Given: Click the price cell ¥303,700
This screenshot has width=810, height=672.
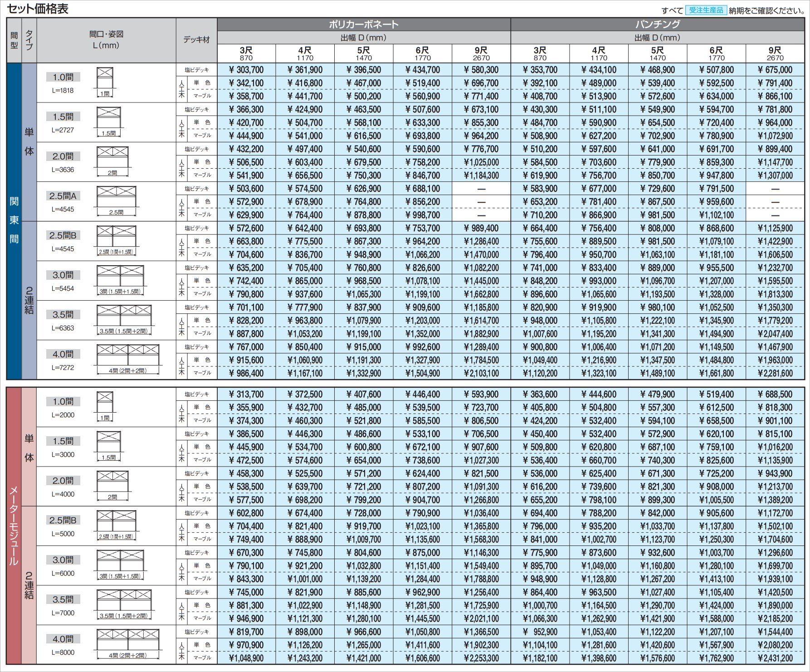Looking at the screenshot, I should [246, 70].
